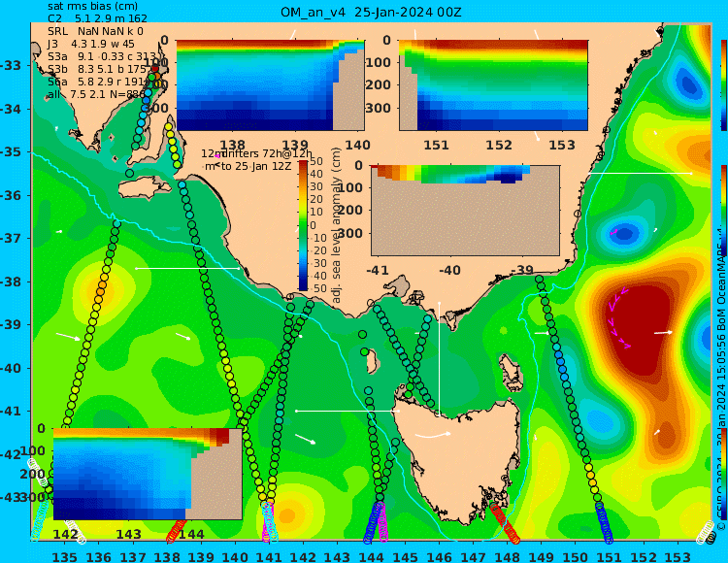Click the orange high near 136E 38S
The height and width of the screenshot is (563, 728).
click(103, 291)
